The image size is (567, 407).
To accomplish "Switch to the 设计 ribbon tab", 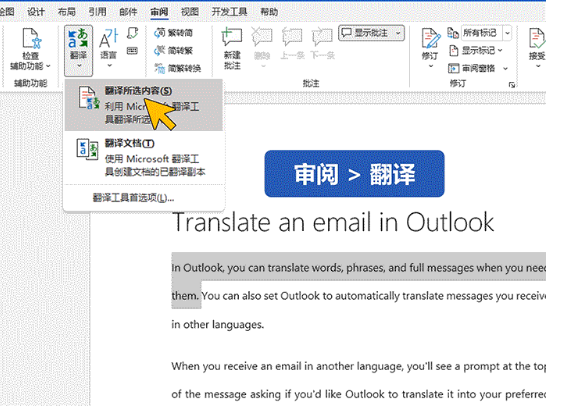I will [x=36, y=12].
